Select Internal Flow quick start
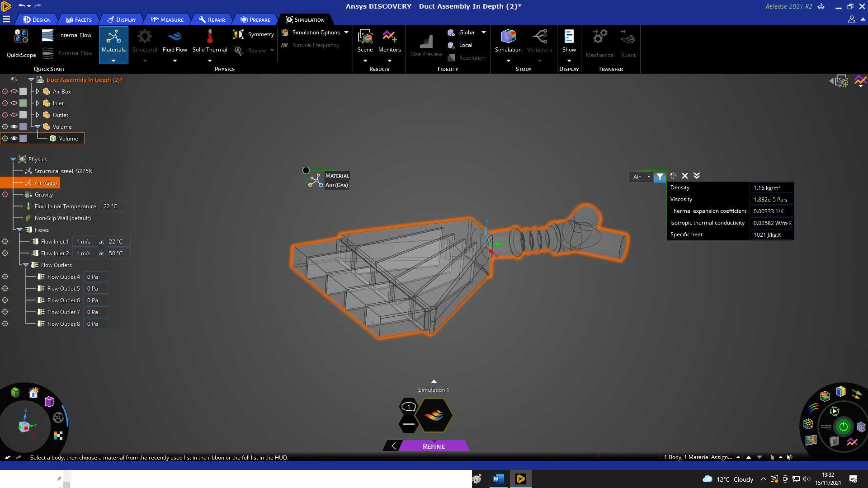This screenshot has height=488, width=868. pos(66,35)
